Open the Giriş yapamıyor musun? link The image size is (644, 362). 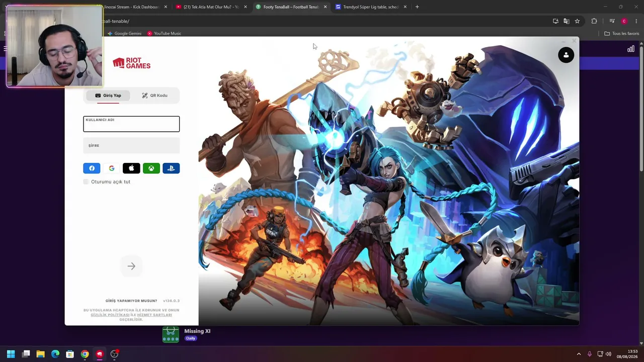[131, 301]
